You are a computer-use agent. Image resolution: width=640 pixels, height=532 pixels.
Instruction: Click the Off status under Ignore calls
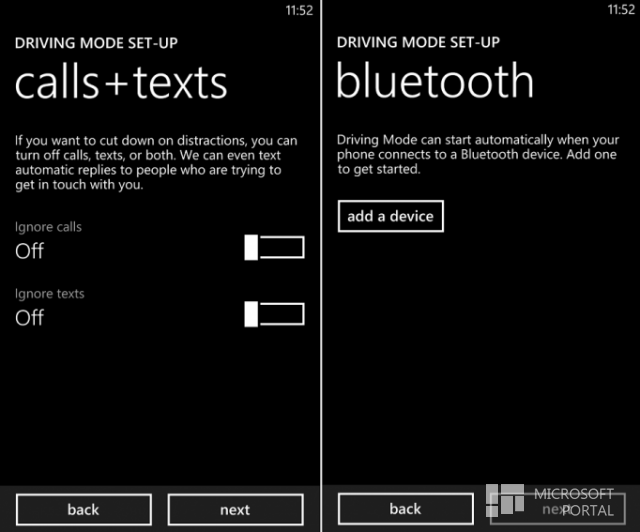(29, 251)
